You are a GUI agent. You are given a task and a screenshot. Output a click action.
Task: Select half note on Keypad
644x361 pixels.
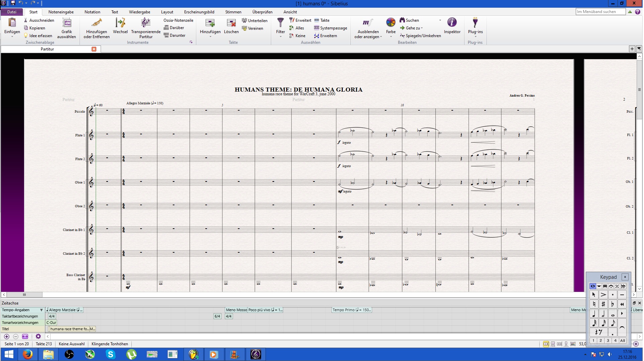click(x=603, y=314)
